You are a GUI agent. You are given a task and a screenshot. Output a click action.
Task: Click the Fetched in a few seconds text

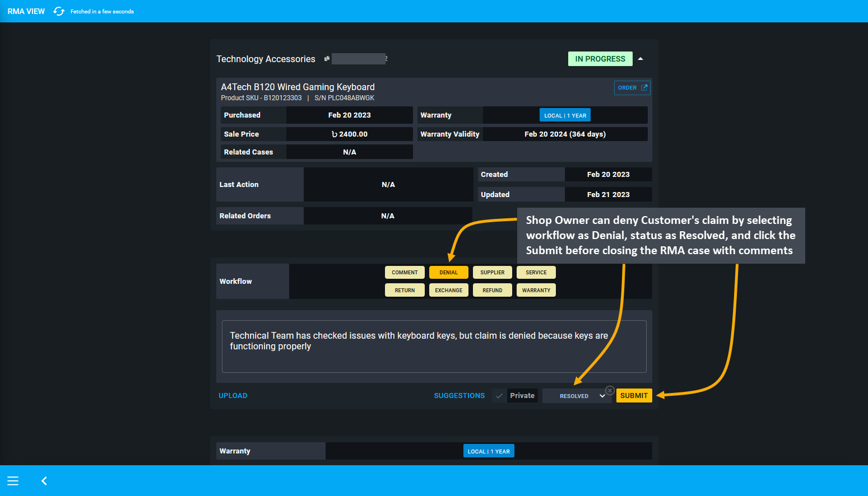102,11
